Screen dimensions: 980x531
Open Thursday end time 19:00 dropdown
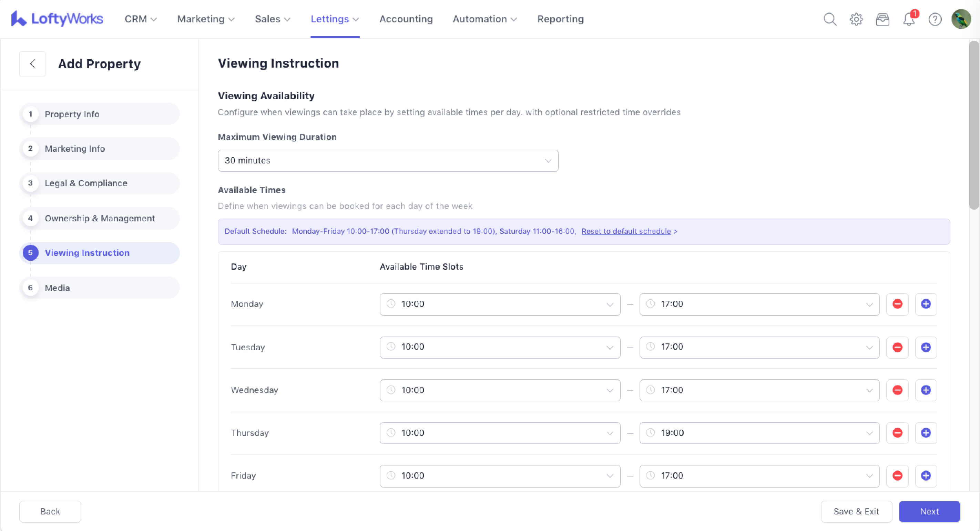(x=759, y=433)
